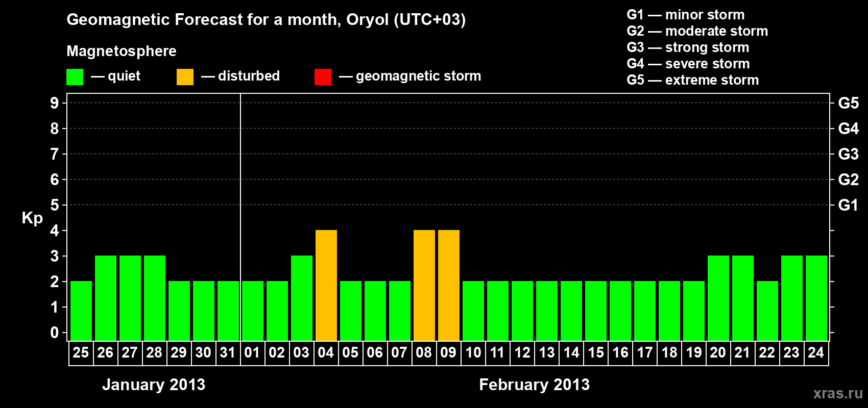Image resolution: width=868 pixels, height=408 pixels.
Task: Click the red geomagnetic storm legend swatch
Action: pyautogui.click(x=323, y=77)
